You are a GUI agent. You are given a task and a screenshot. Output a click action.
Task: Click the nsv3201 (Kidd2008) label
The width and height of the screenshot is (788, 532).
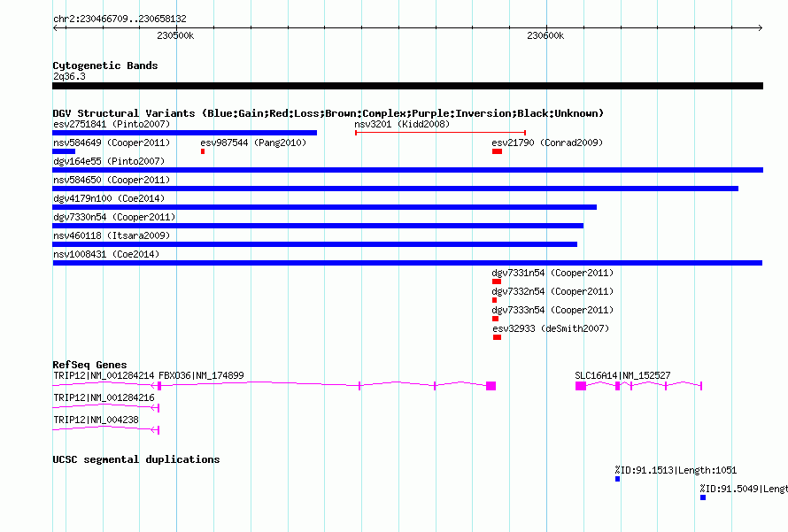point(402,124)
